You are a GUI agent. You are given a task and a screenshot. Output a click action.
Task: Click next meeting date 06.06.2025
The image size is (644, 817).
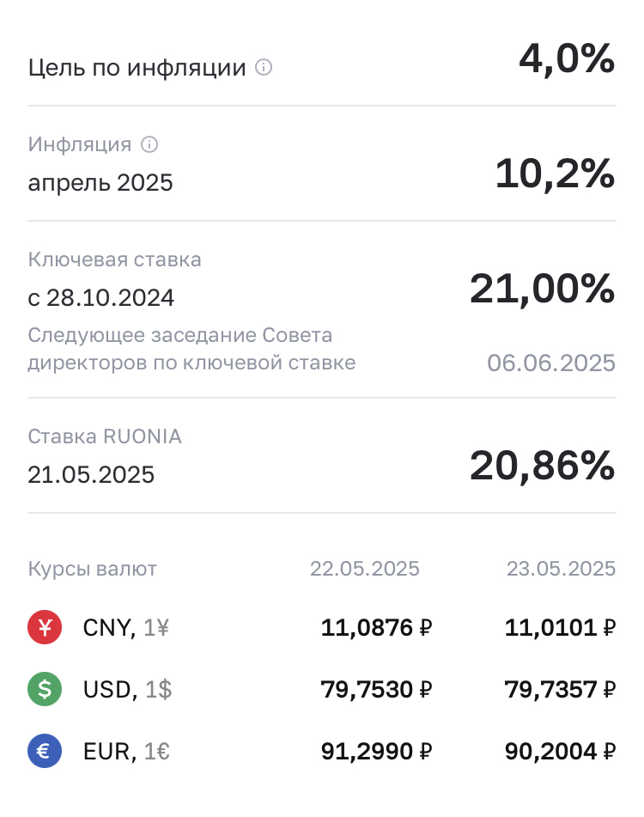(551, 363)
